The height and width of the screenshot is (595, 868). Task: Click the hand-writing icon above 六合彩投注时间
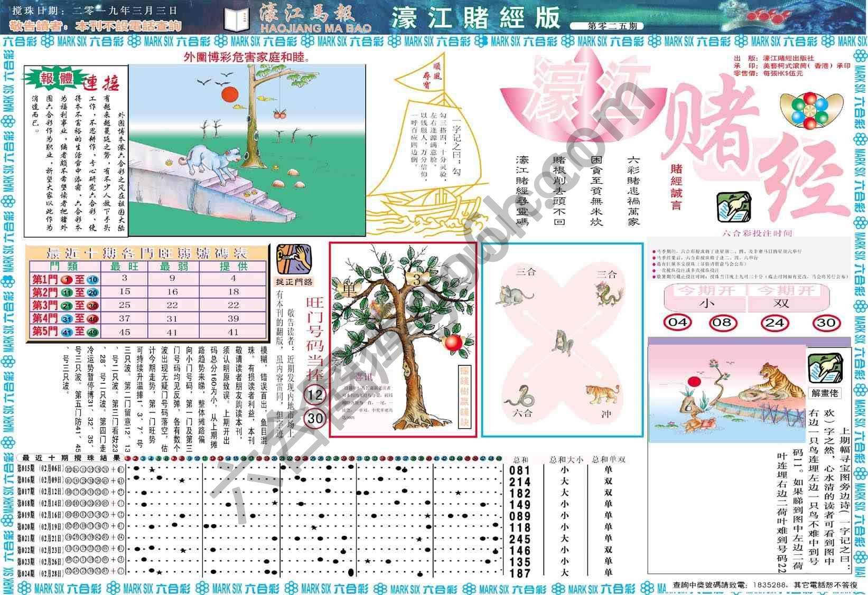click(734, 206)
